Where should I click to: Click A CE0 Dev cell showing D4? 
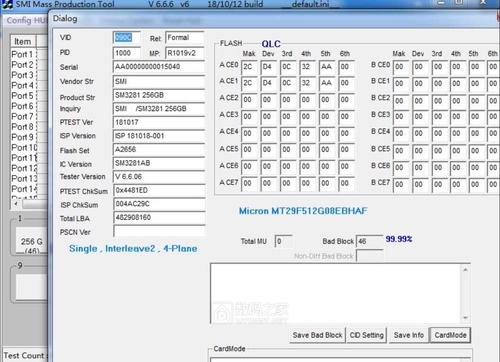(269, 67)
